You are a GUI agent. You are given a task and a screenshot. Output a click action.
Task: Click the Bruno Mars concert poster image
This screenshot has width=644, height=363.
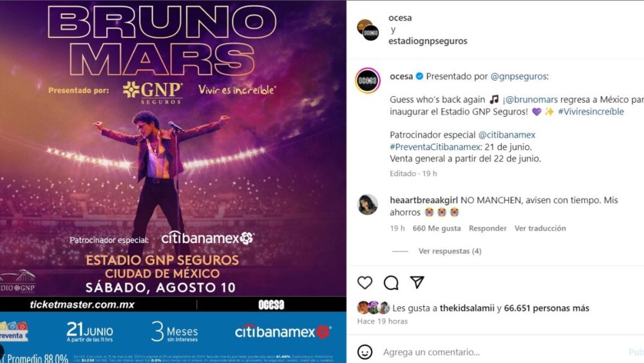tap(173, 181)
